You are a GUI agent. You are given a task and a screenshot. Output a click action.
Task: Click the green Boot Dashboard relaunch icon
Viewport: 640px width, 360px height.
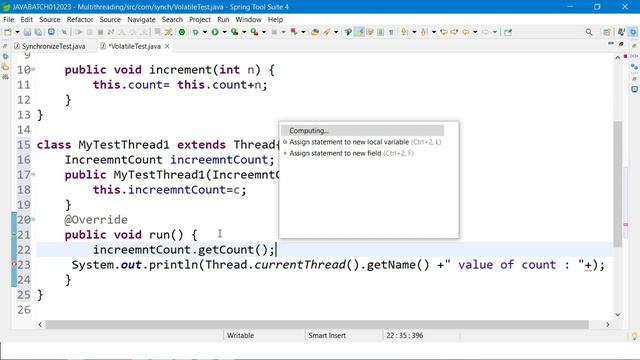point(182,32)
